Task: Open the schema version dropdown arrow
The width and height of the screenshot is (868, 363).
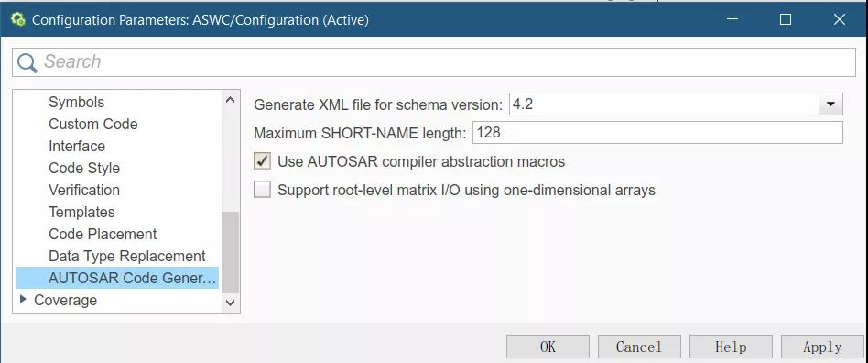Action: tap(830, 104)
